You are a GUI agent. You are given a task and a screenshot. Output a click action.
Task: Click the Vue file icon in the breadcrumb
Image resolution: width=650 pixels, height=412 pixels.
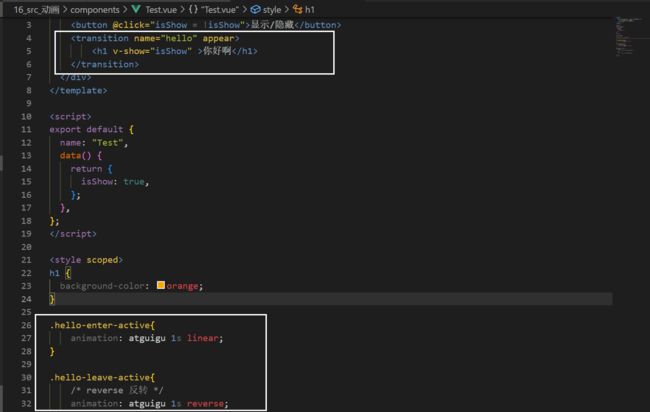pyautogui.click(x=136, y=9)
